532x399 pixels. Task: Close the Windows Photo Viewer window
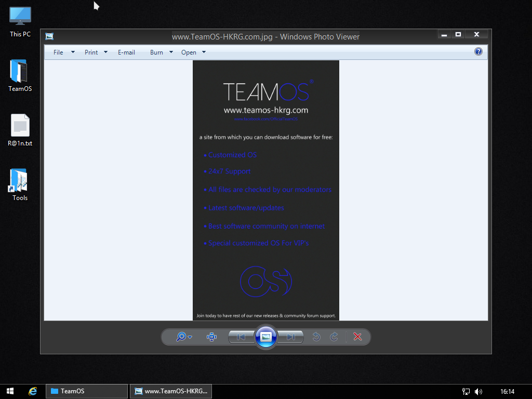pyautogui.click(x=476, y=34)
